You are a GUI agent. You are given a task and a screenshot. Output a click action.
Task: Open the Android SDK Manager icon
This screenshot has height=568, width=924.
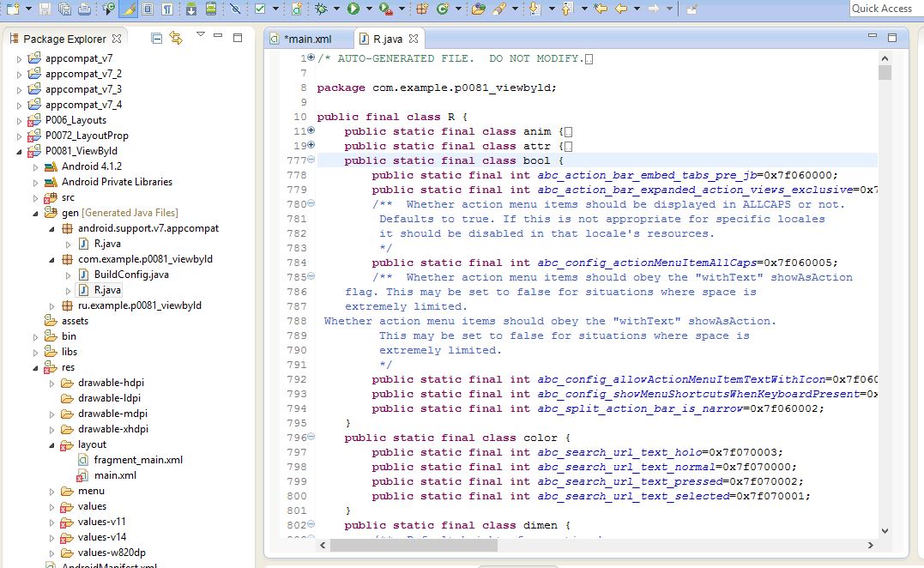click(x=190, y=9)
